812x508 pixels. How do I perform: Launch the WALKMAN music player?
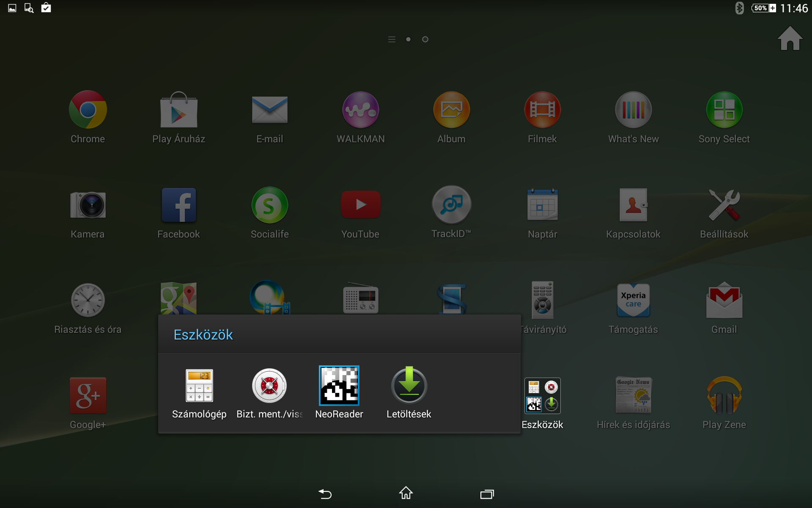pos(360,110)
